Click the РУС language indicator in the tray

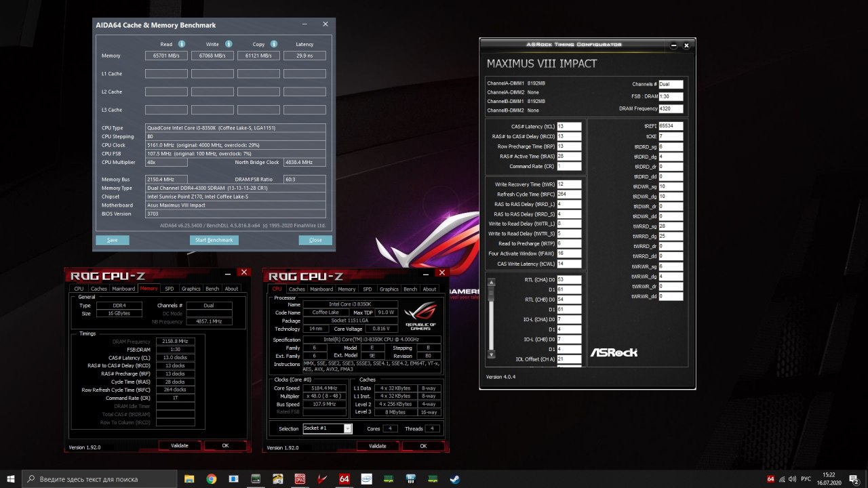(x=806, y=479)
